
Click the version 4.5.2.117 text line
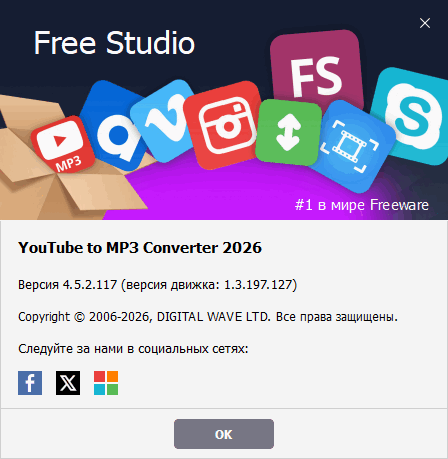pos(157,285)
